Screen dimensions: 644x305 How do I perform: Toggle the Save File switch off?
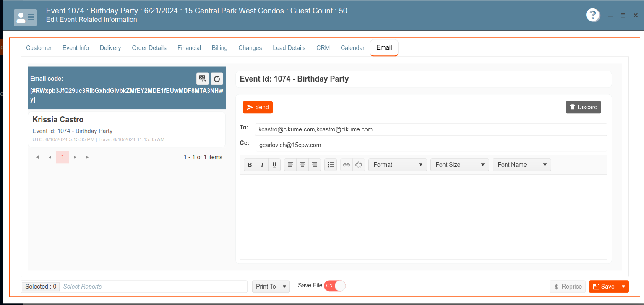click(334, 286)
